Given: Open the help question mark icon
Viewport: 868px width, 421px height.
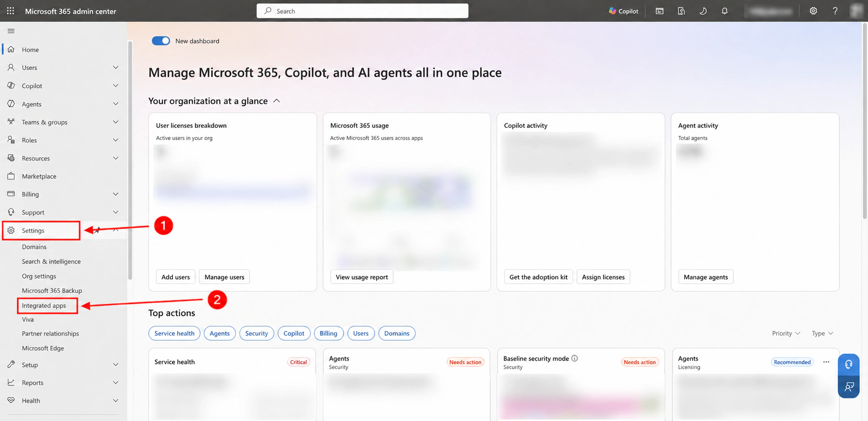Looking at the screenshot, I should pyautogui.click(x=835, y=11).
